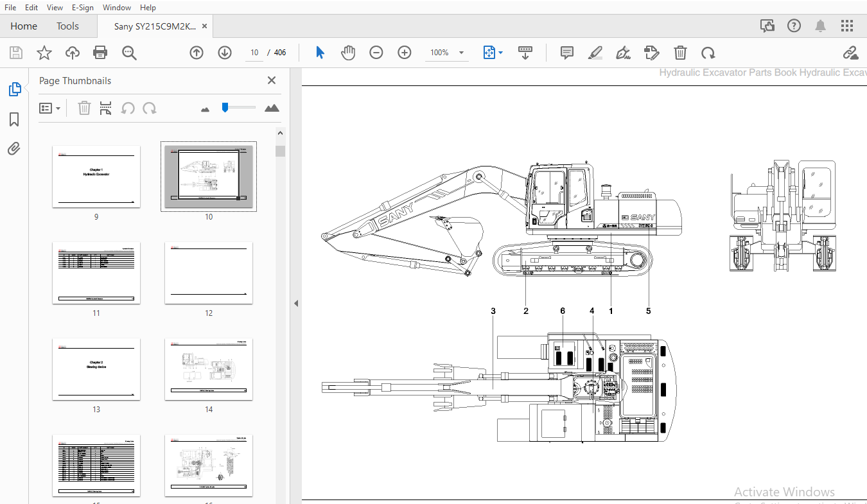Click the insert pages split icon in thumbnails
Image resolution: width=867 pixels, height=504 pixels.
point(106,108)
